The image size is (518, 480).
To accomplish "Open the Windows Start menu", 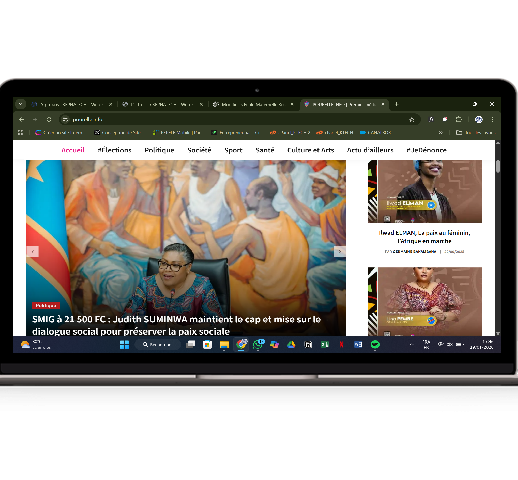I will tap(124, 345).
